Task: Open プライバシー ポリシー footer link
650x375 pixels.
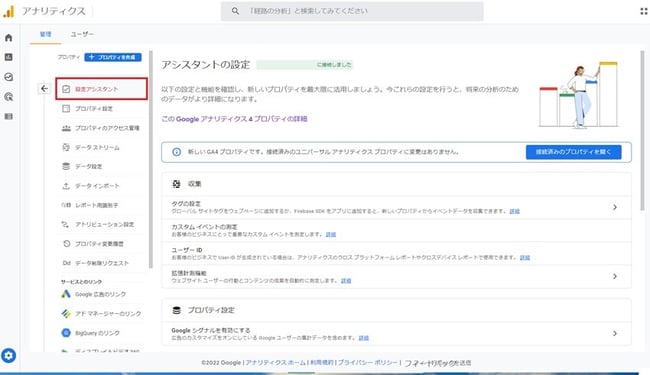Action: [x=368, y=363]
